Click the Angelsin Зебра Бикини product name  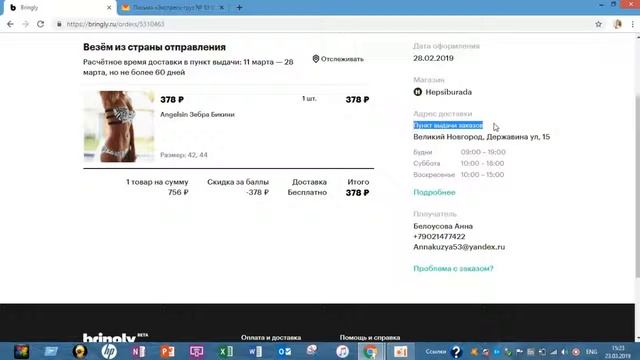pyautogui.click(x=197, y=115)
